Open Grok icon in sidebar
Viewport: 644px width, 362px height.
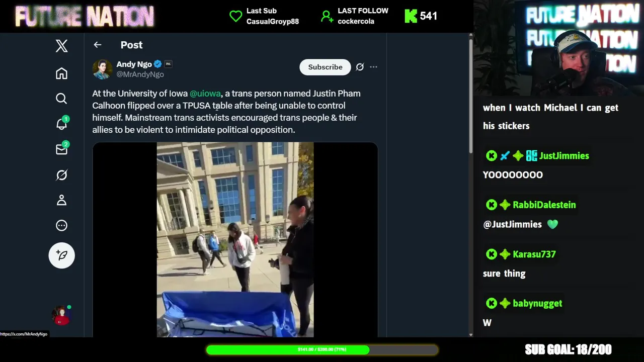61,175
